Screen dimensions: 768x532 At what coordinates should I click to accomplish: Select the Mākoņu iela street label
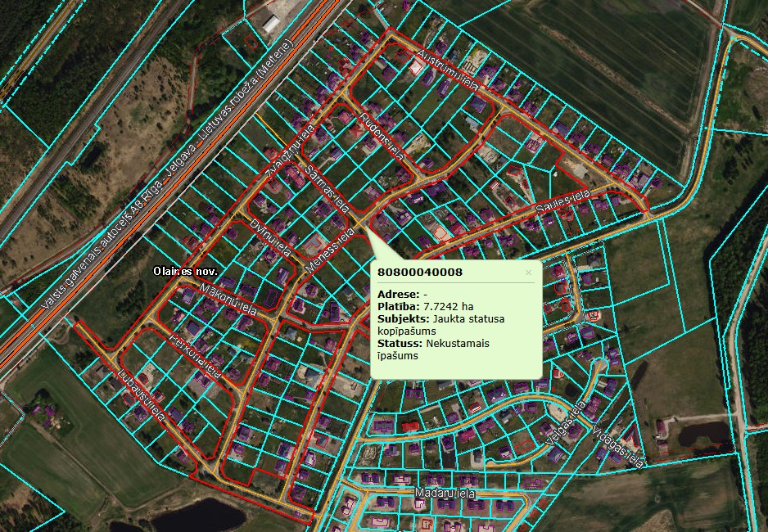click(229, 299)
